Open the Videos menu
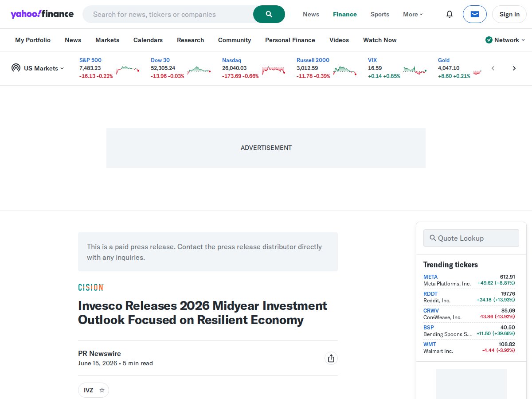The image size is (532, 399). (339, 40)
